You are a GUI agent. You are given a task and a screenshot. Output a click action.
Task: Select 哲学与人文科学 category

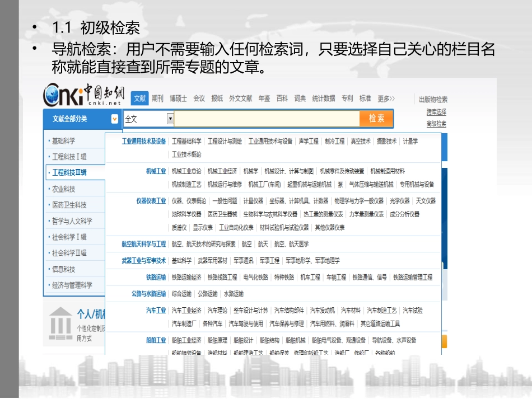(72, 221)
